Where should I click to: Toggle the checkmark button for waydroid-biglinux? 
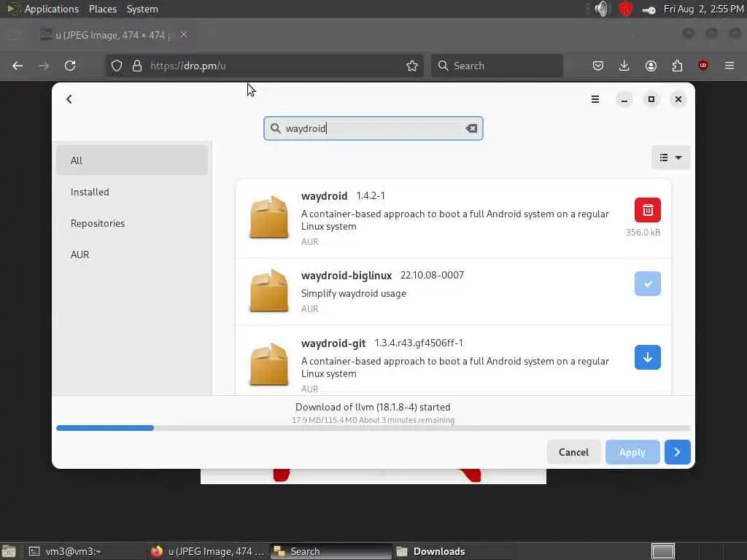coord(648,284)
